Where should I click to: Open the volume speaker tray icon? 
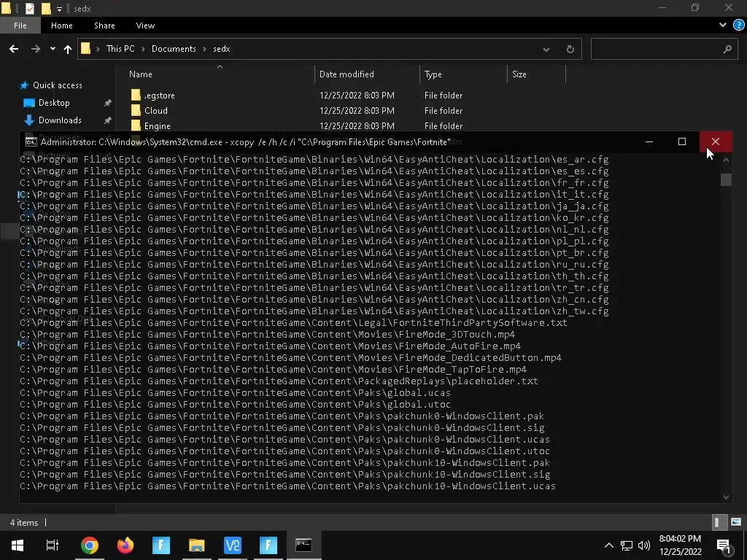tap(643, 545)
